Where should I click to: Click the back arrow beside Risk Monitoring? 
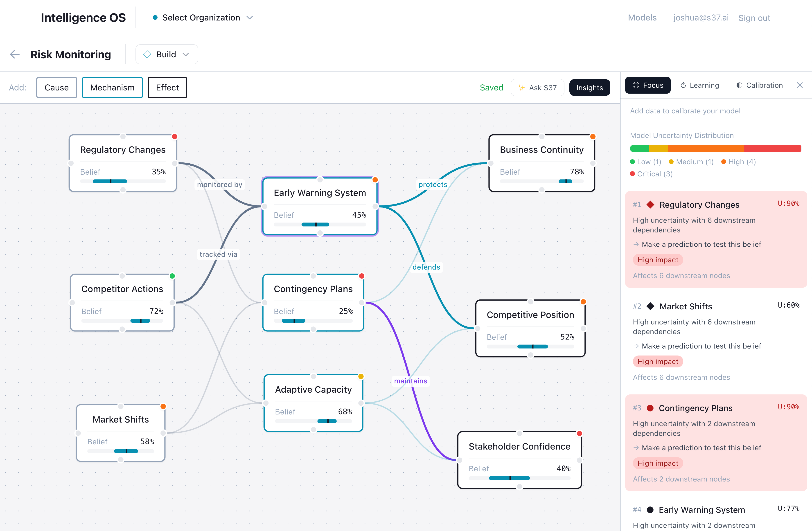[15, 54]
